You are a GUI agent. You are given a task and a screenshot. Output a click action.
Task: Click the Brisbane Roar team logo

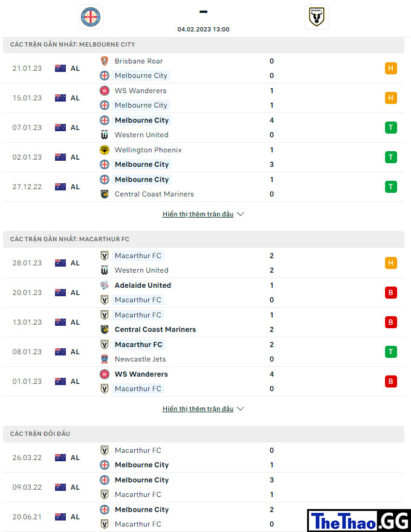(105, 61)
